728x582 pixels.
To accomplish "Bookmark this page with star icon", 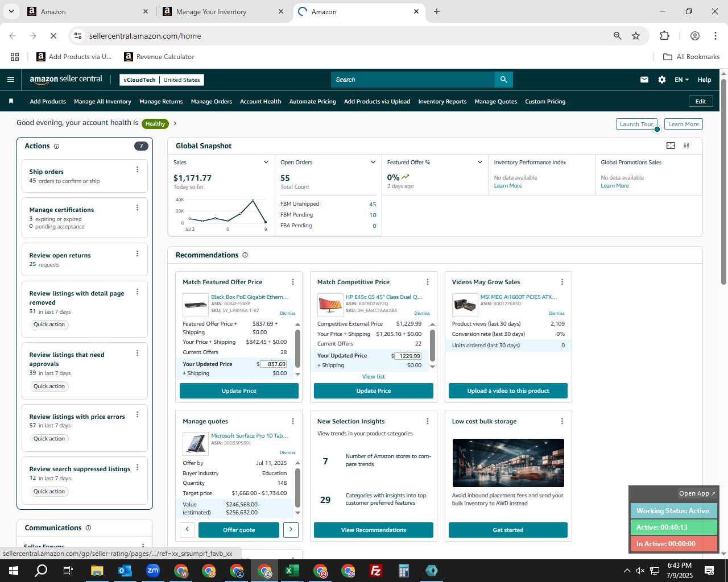I will click(x=636, y=36).
